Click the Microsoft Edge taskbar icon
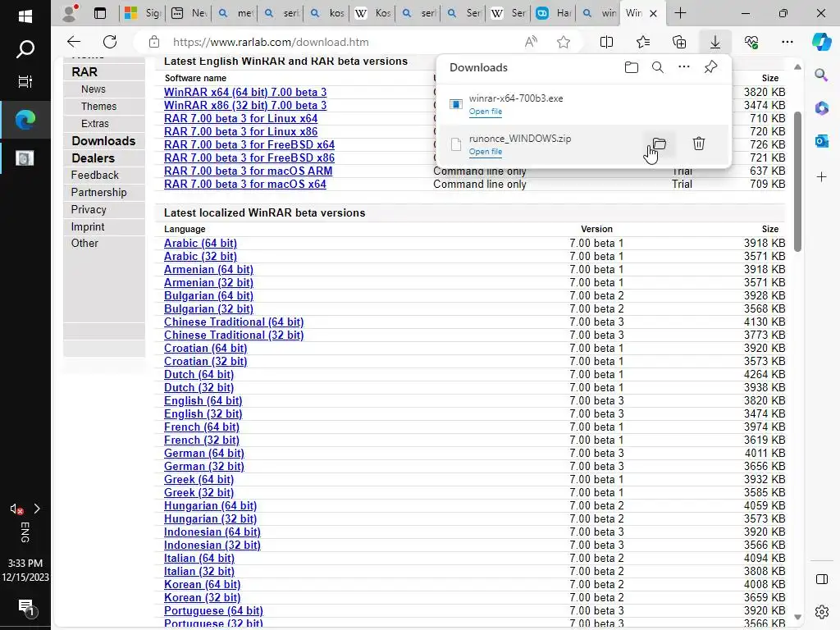Screen dimensions: 840x630 25,120
